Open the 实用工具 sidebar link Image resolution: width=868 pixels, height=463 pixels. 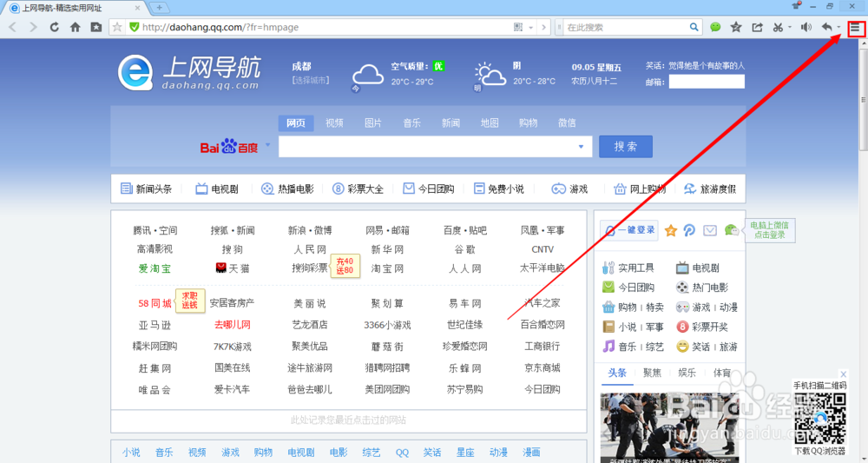(628, 268)
